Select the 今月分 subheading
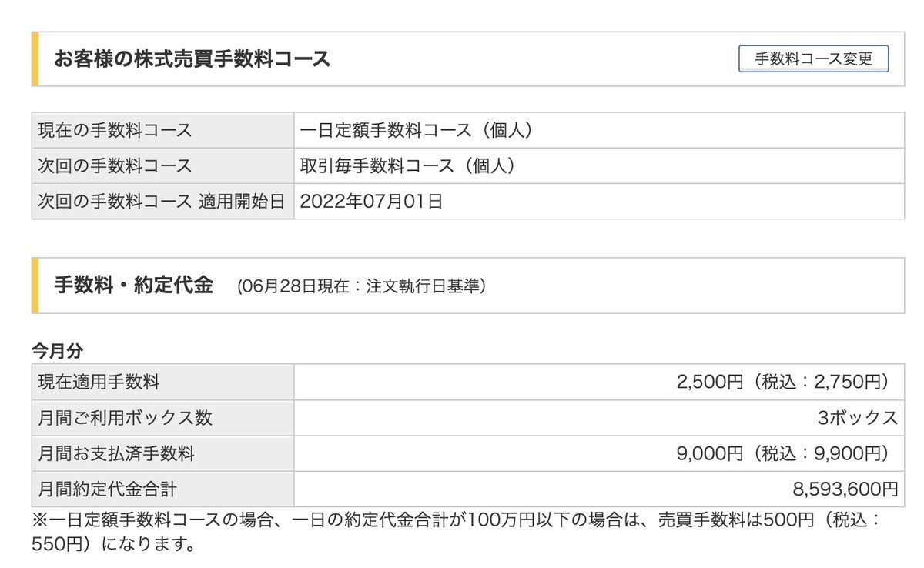This screenshot has height=568, width=924. (57, 350)
